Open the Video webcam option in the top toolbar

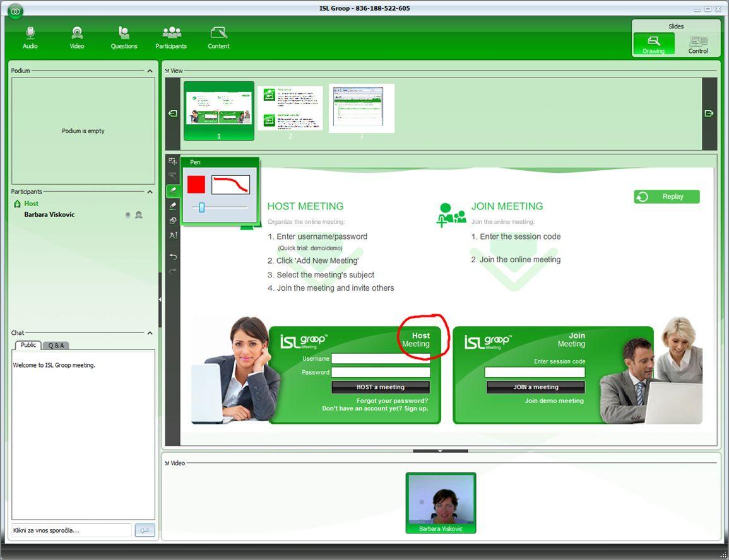[77, 38]
